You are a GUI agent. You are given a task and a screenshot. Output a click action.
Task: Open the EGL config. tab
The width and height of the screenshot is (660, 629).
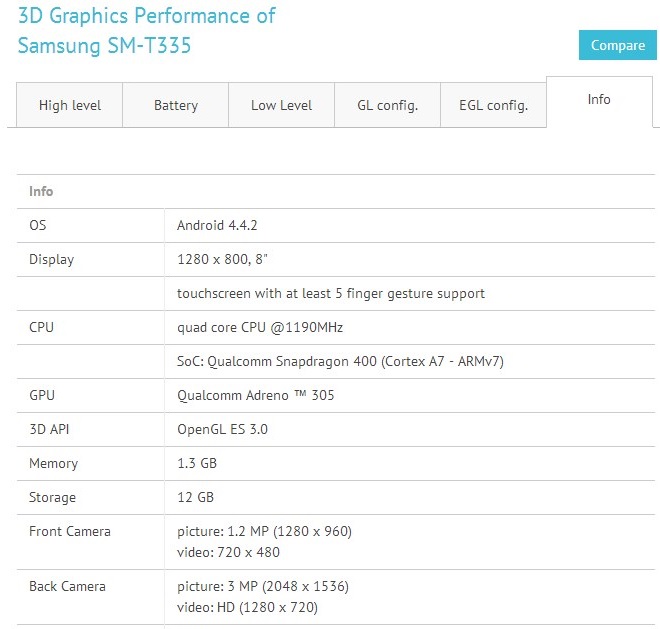click(493, 105)
